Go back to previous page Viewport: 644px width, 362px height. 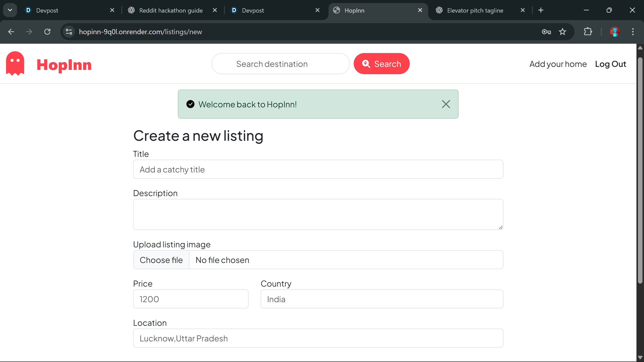pos(11,32)
